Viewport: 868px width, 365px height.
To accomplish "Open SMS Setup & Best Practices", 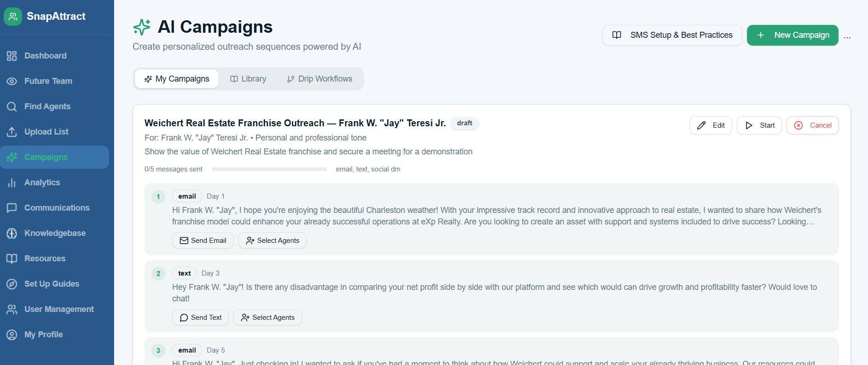I will click(x=672, y=35).
